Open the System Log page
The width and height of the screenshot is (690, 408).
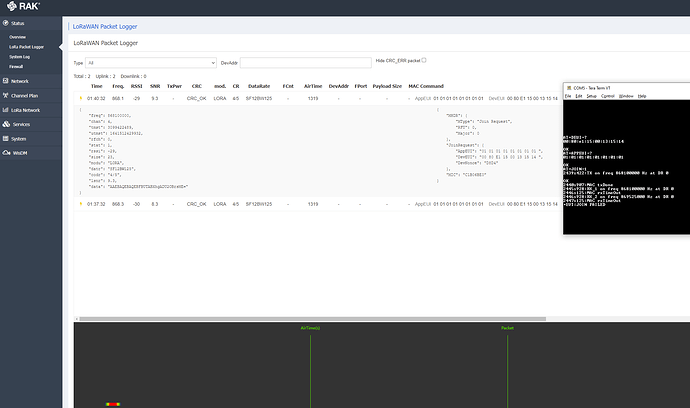(x=20, y=57)
